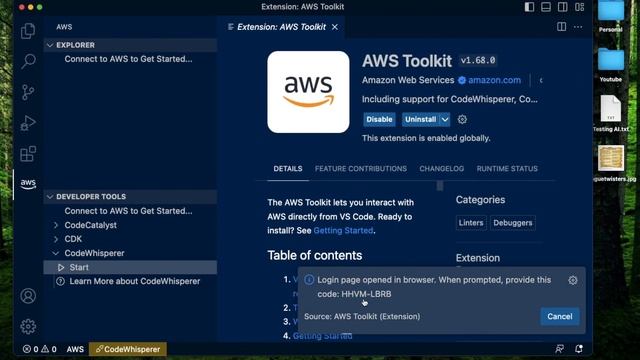
Task: Open Learn More about CodeWhisperer
Action: click(x=135, y=281)
